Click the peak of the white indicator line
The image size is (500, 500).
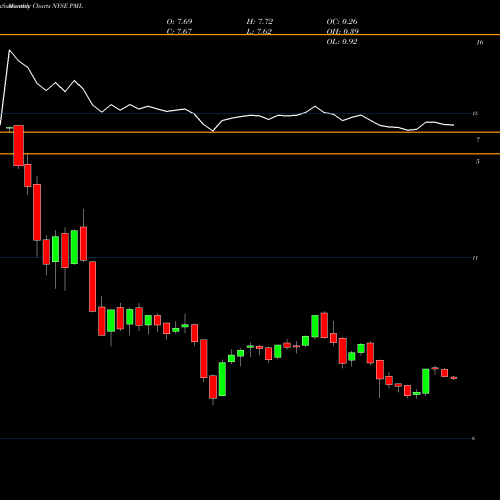point(9,50)
